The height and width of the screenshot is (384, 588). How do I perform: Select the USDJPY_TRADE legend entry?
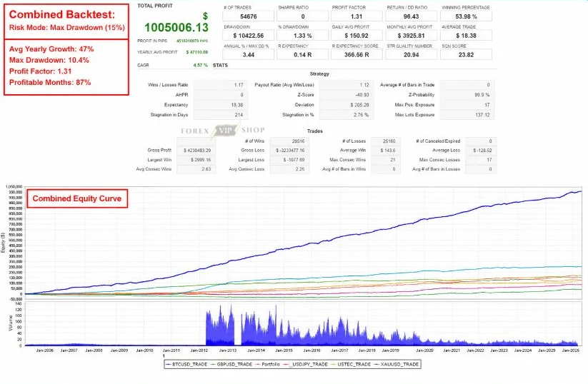coord(306,364)
